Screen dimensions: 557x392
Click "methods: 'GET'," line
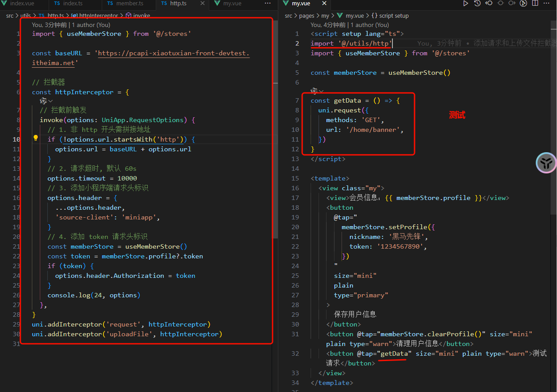point(355,120)
